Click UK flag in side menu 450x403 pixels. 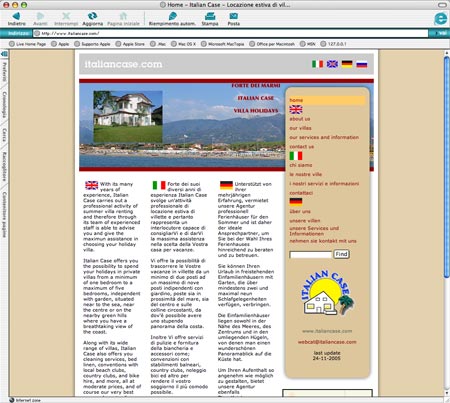tap(296, 109)
